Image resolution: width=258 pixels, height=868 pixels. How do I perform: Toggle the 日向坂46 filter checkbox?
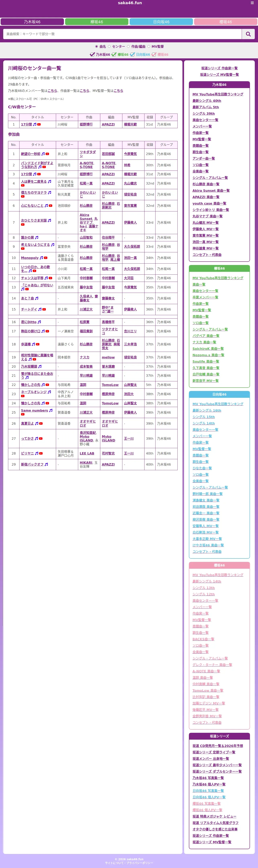(132, 54)
